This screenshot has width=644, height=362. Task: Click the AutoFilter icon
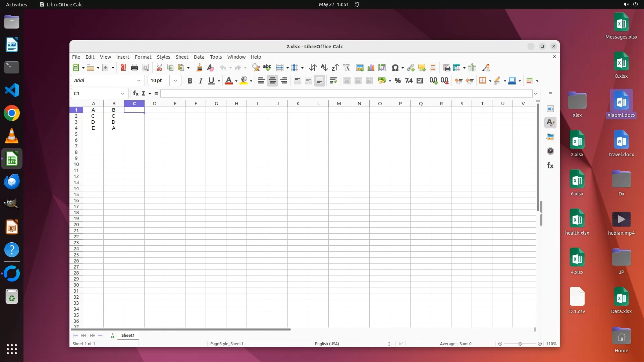346,68
